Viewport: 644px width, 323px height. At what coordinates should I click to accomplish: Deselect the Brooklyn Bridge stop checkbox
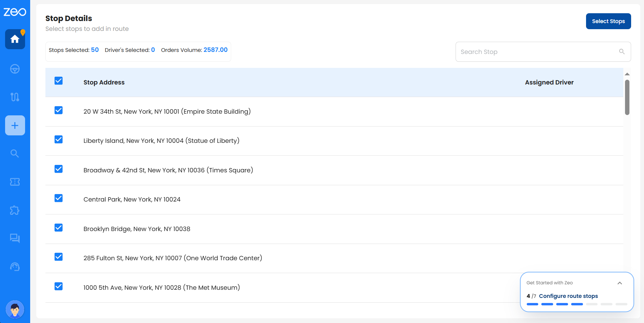[59, 228]
